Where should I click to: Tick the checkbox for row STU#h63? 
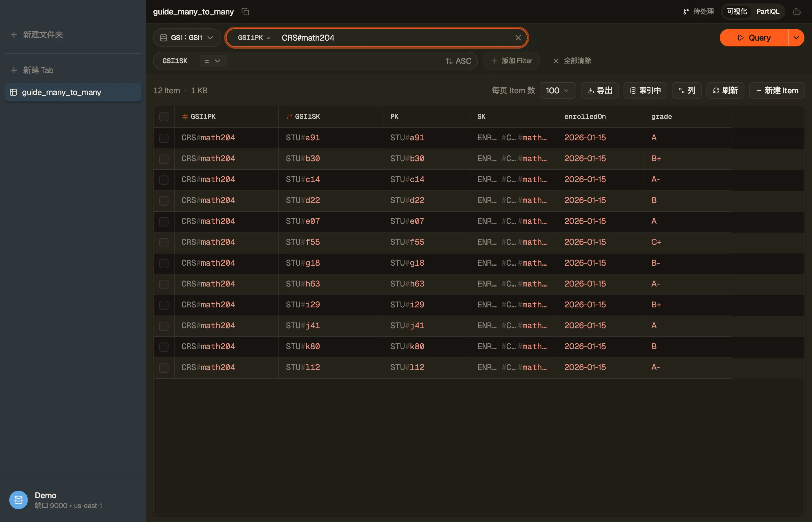pos(164,284)
